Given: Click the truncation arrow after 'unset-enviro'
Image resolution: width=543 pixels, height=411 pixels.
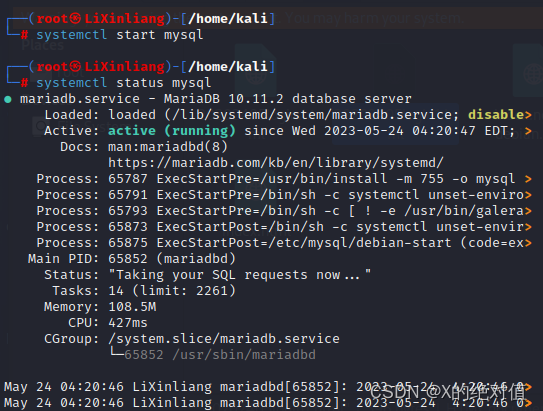Looking at the screenshot, I should (x=528, y=195).
